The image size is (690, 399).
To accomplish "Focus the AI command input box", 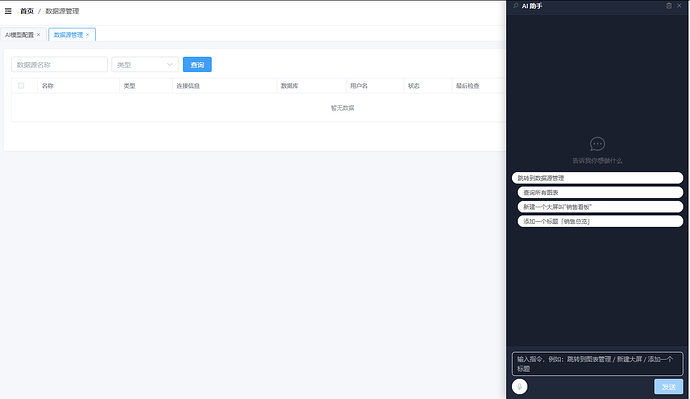I will point(597,364).
